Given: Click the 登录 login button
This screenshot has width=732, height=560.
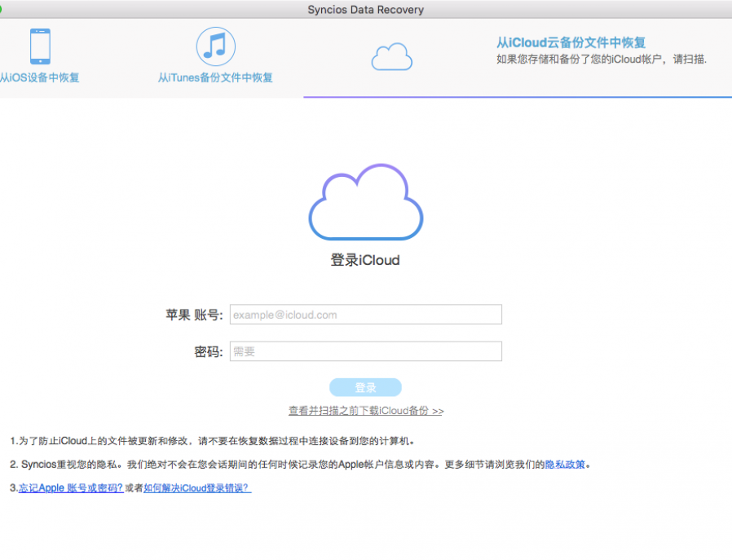Looking at the screenshot, I should [365, 387].
